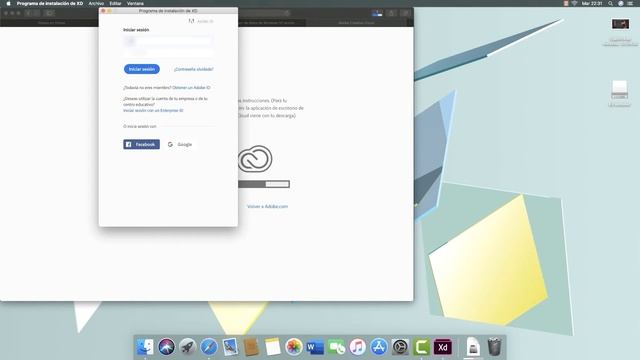Open Spotlight search magnifier in menu bar
The image size is (640, 360).
(x=610, y=3)
